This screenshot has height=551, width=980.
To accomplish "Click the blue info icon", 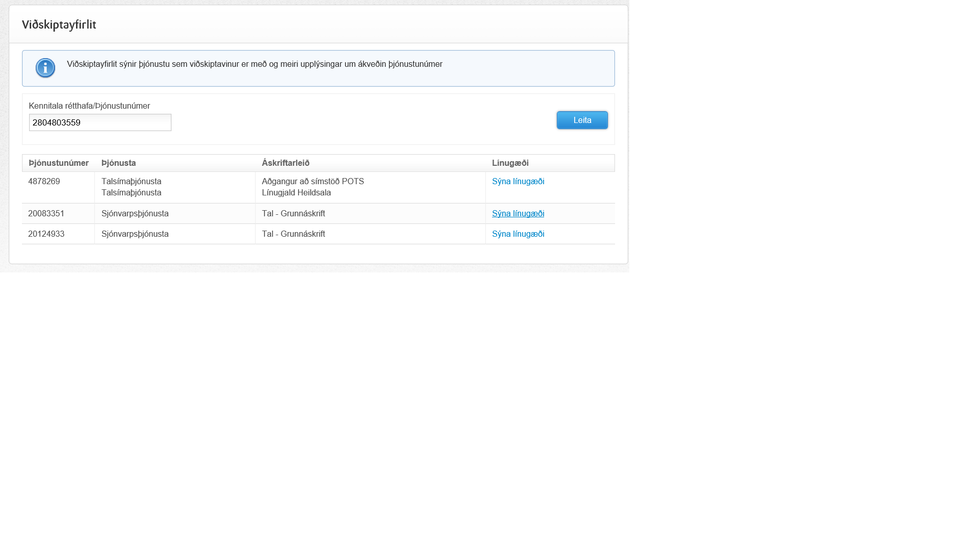I will pyautogui.click(x=45, y=68).
